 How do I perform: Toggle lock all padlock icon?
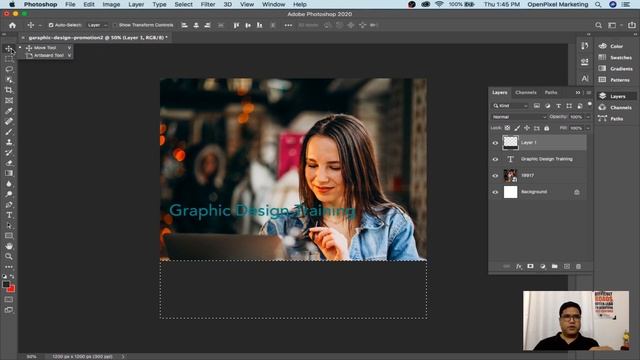[547, 128]
